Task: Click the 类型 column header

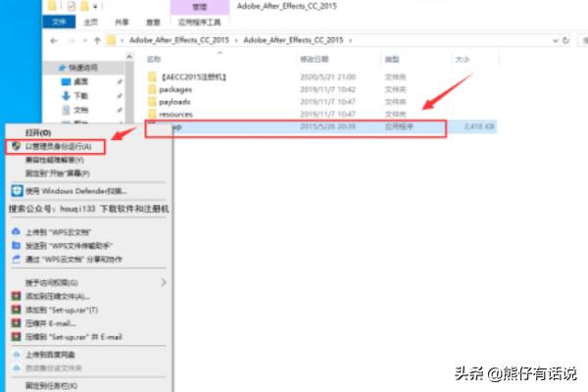Action: [392, 59]
